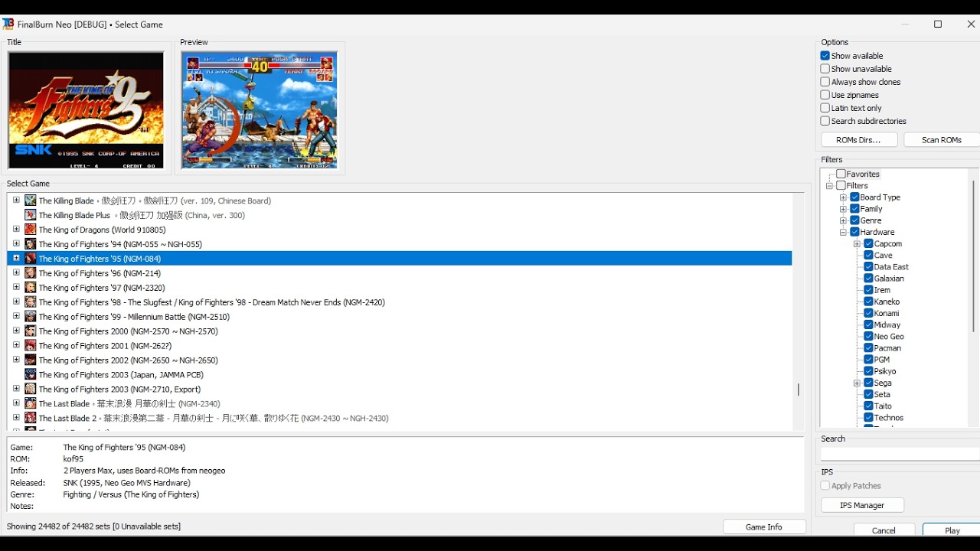Image resolution: width=980 pixels, height=551 pixels.
Task: Enable Always show clones
Action: coord(825,82)
